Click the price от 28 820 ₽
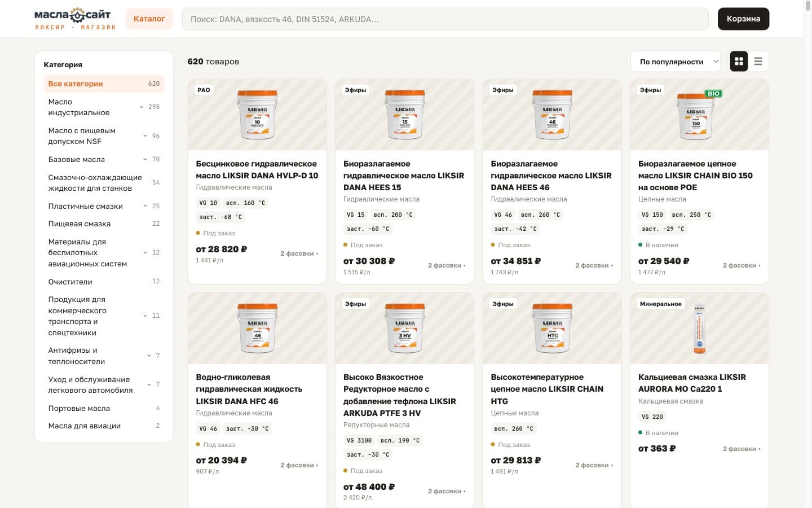Image resolution: width=812 pixels, height=508 pixels. tap(222, 249)
